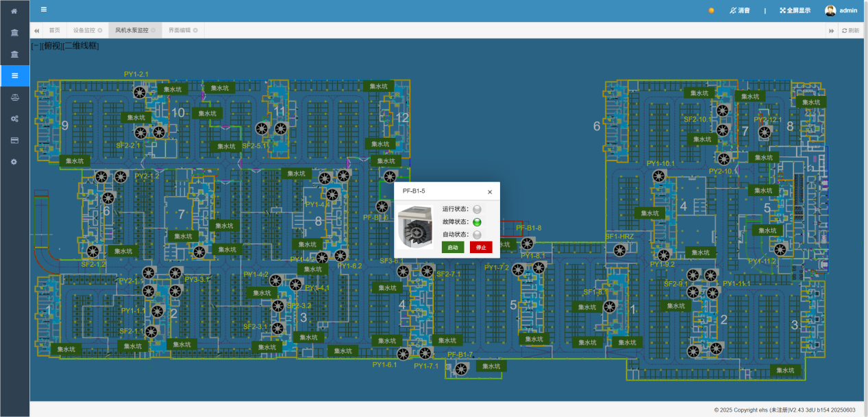Click the 自动状态 indicator light
868x417 pixels.
[x=478, y=235]
